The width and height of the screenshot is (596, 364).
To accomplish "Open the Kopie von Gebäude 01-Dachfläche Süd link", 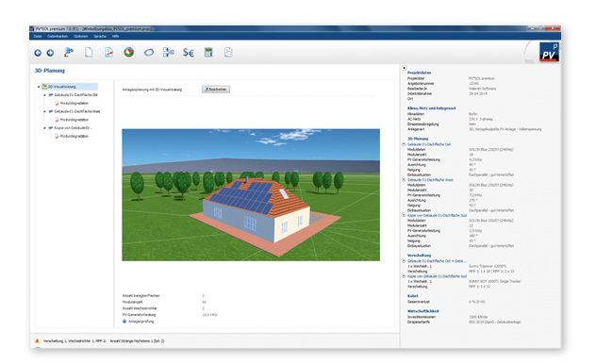I will point(438,215).
